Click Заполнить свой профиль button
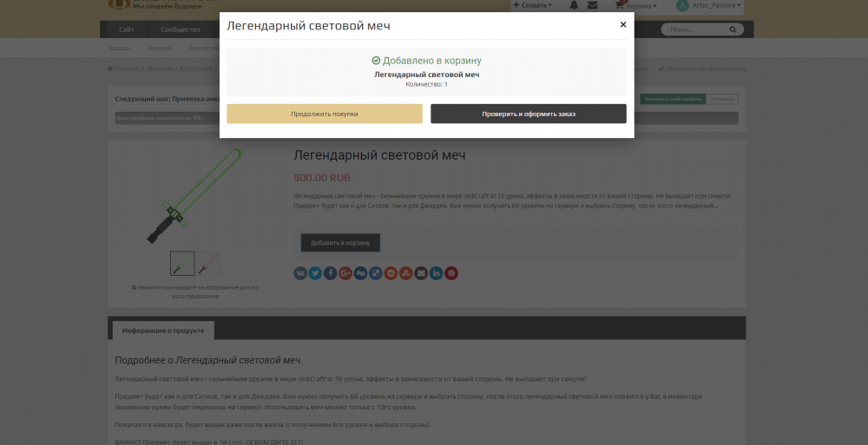Viewport: 868px width, 445px height. coord(674,99)
